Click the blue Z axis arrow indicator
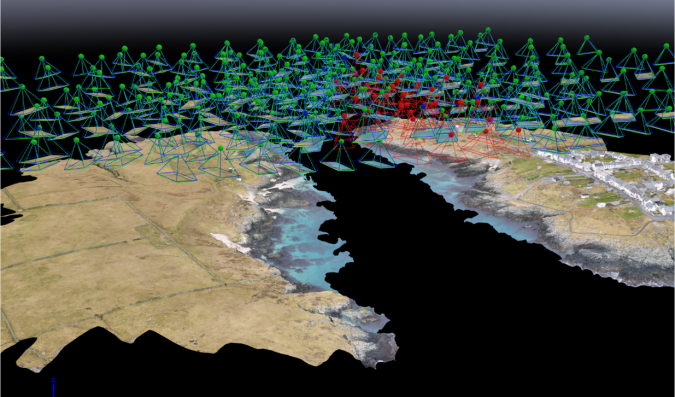The width and height of the screenshot is (675, 397). (x=53, y=387)
